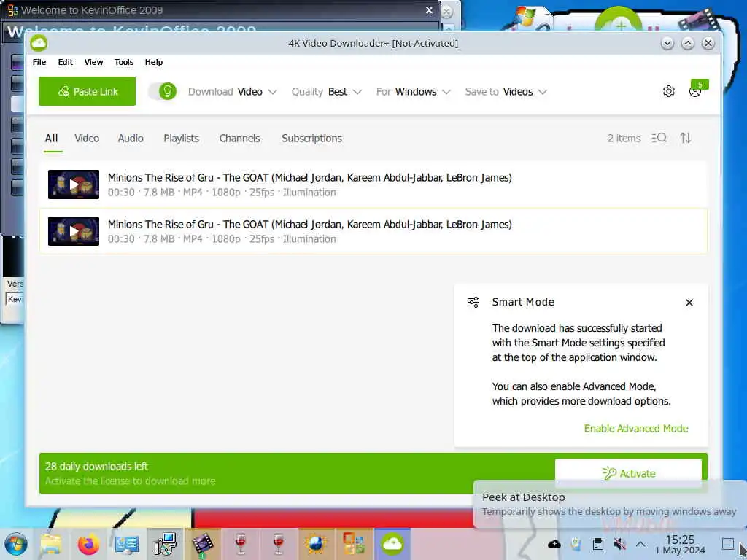The height and width of the screenshot is (560, 747).
Task: Click the green Paste Link button
Action: tap(88, 91)
